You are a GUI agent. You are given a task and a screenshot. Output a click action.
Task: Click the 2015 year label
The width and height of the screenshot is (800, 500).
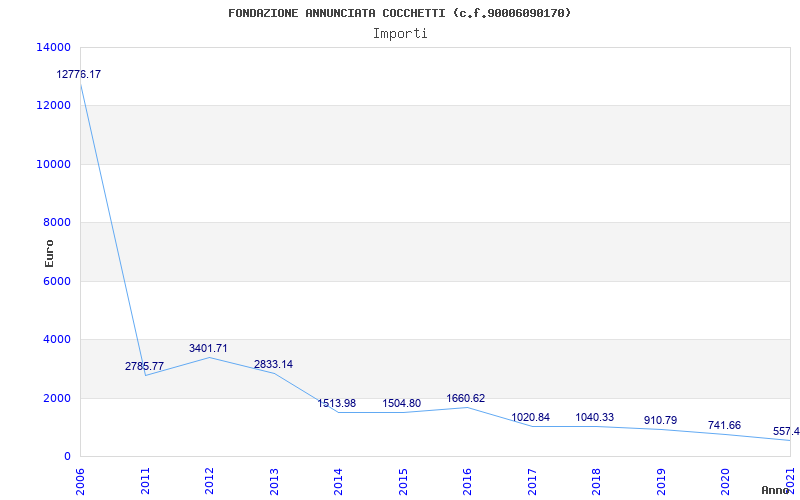pyautogui.click(x=403, y=481)
